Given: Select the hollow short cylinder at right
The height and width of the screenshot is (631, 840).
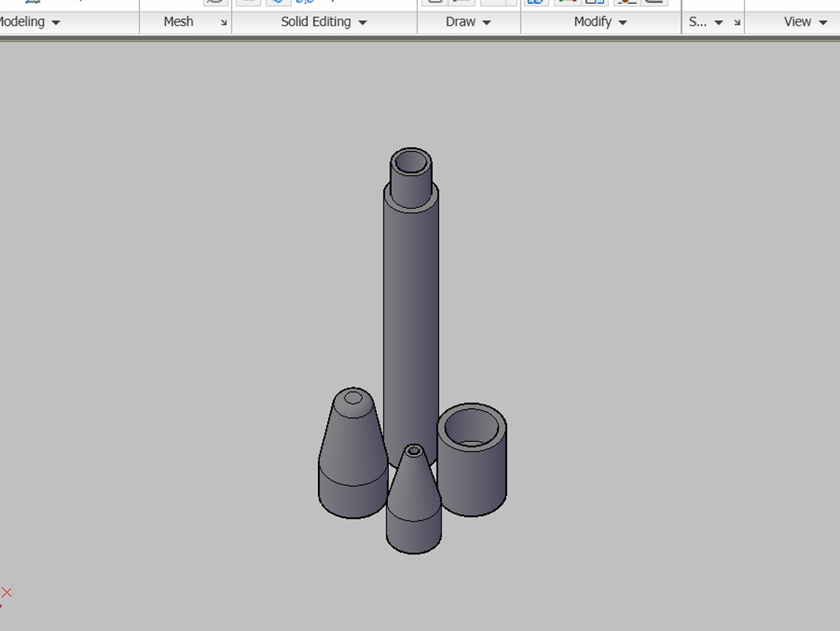Looking at the screenshot, I should [x=472, y=460].
